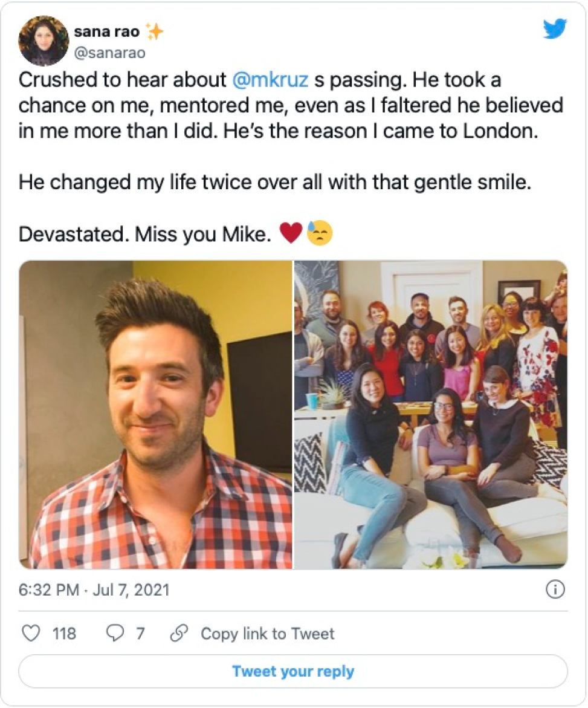The image size is (588, 708).
Task: Click the sad sweating face emoji
Action: pyautogui.click(x=320, y=233)
